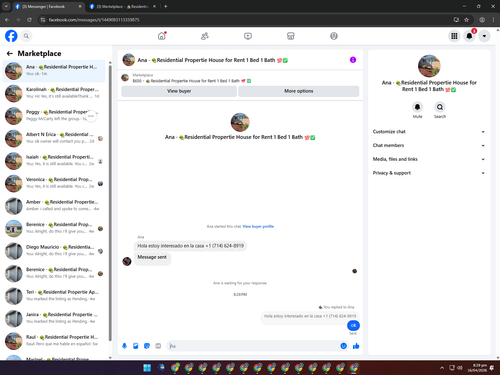Expand Media, files and links section
Image resolution: width=500 pixels, height=375 pixels.
pos(429,159)
